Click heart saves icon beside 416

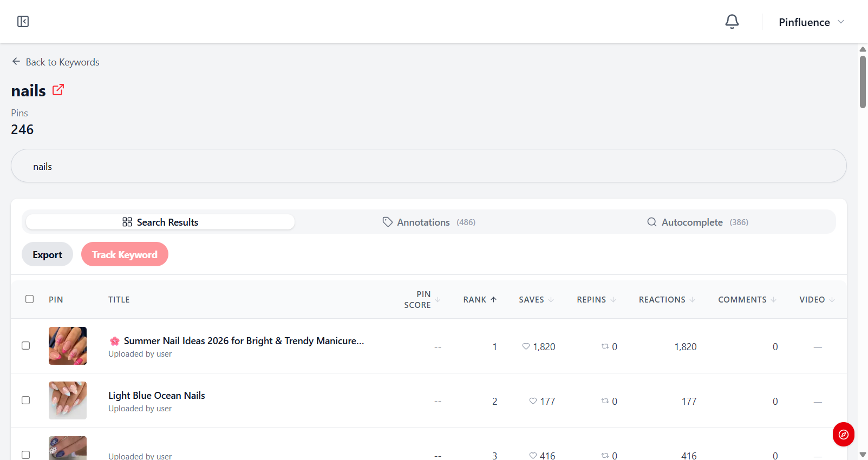tap(533, 456)
